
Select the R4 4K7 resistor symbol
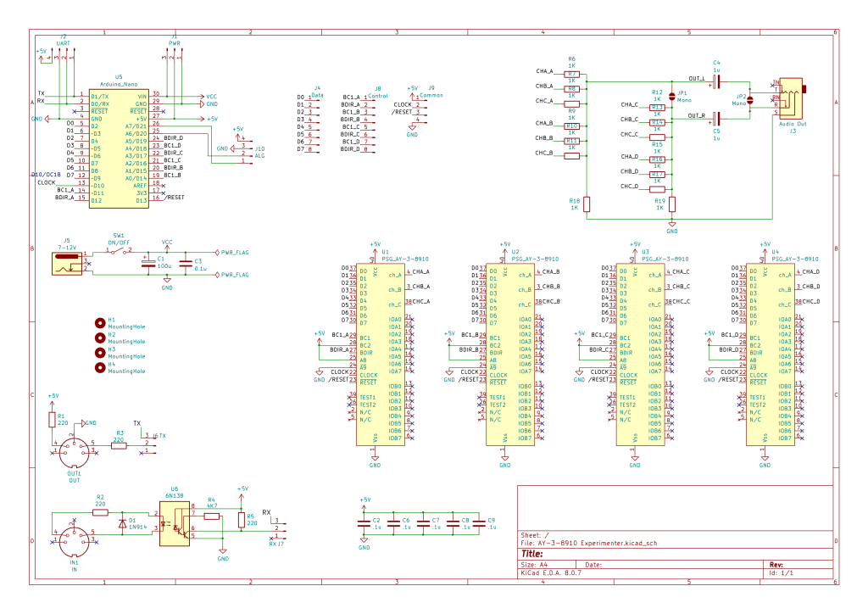pyautogui.click(x=212, y=515)
